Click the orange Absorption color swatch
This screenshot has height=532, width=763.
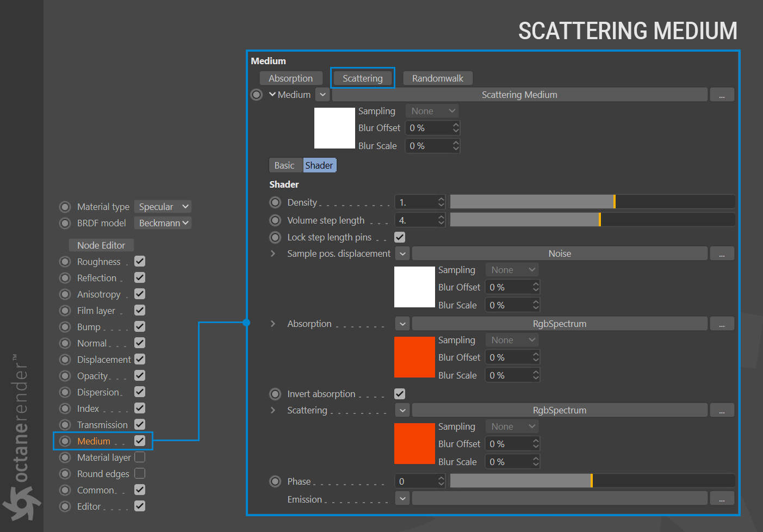(414, 357)
